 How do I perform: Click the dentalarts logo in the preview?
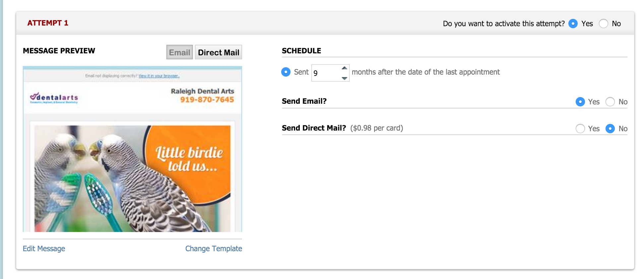tap(54, 97)
